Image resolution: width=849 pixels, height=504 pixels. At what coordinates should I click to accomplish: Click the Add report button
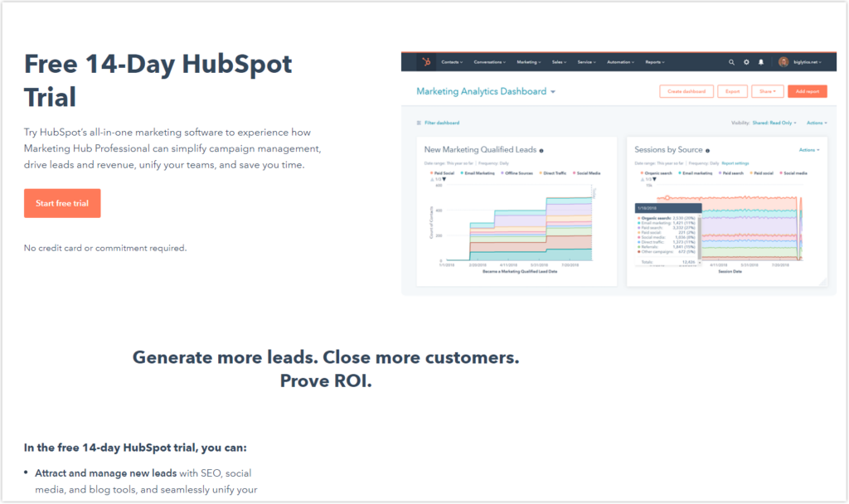(807, 91)
